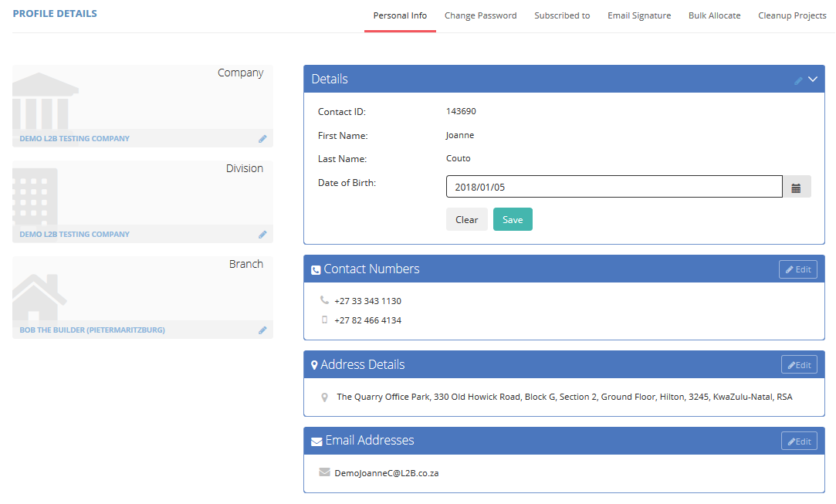The width and height of the screenshot is (836, 504).
Task: Open the Email Signature tab
Action: coord(639,15)
